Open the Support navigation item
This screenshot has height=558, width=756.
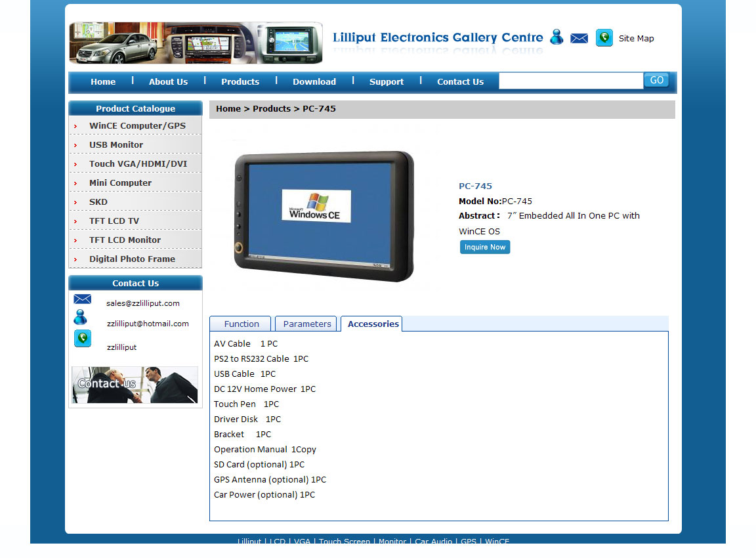coord(387,81)
